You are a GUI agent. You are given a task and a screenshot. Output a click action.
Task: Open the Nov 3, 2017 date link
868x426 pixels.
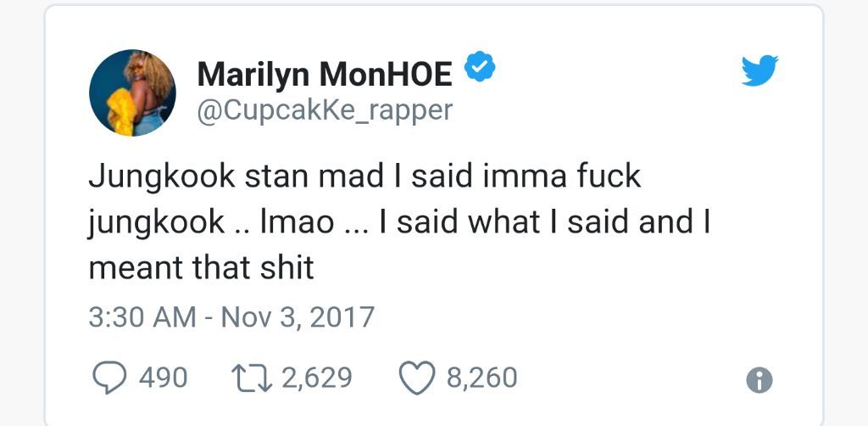click(298, 318)
